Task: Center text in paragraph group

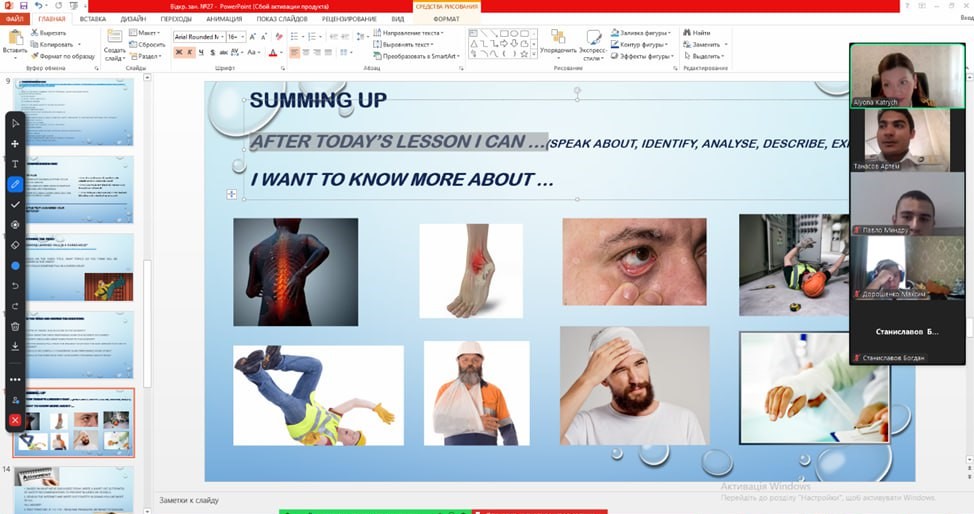Action: (x=306, y=52)
